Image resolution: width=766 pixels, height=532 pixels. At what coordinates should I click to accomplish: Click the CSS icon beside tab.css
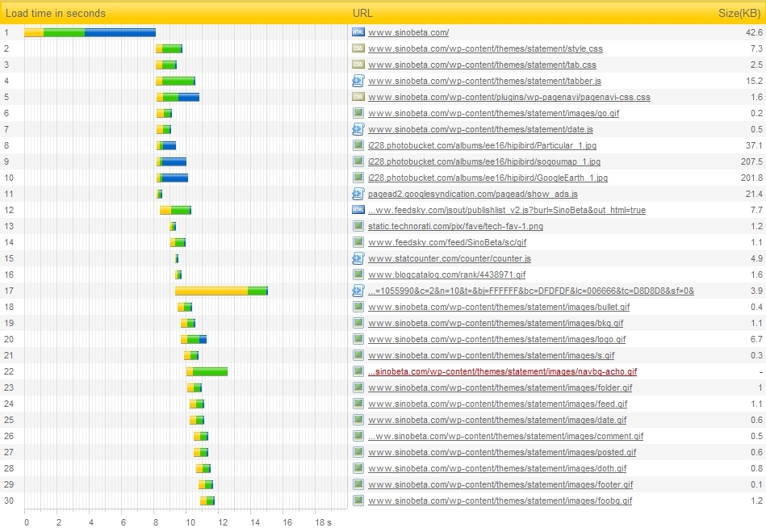[358, 65]
